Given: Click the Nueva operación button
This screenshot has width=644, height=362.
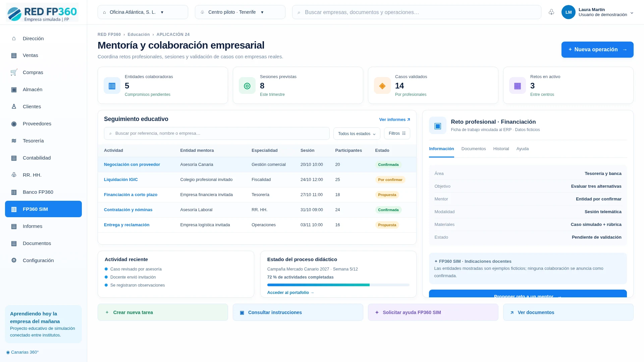Looking at the screenshot, I should click(x=597, y=50).
